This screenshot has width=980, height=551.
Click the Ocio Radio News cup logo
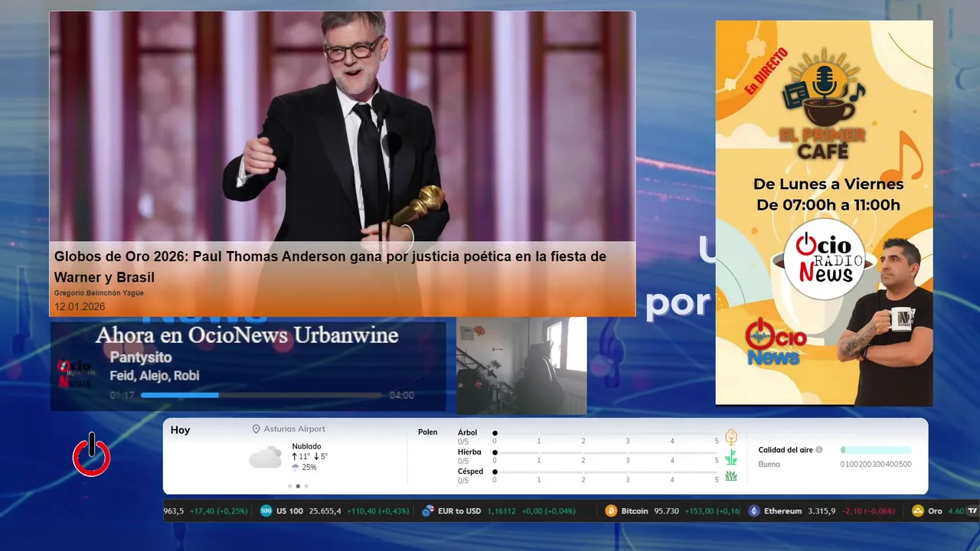pyautogui.click(x=824, y=258)
